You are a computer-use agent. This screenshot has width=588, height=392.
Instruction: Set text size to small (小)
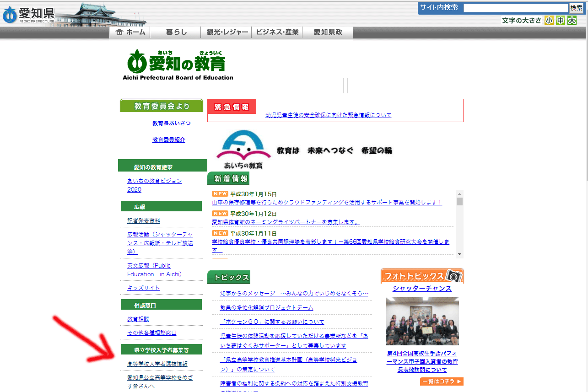coord(549,21)
